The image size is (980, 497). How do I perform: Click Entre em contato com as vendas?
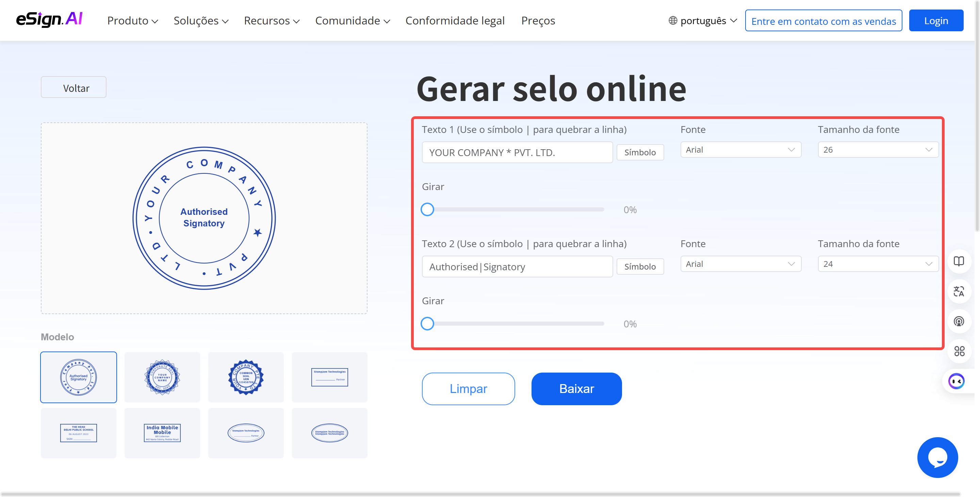click(823, 20)
